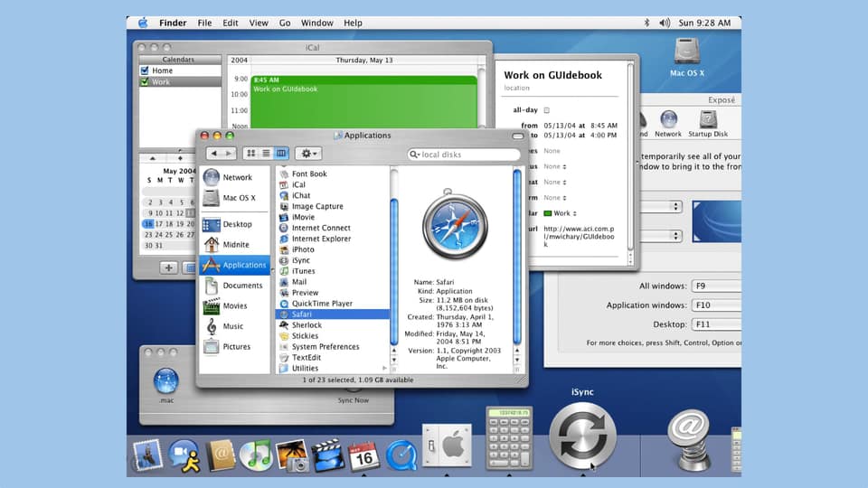
Task: Switch Finder to icon view
Action: pyautogui.click(x=250, y=154)
